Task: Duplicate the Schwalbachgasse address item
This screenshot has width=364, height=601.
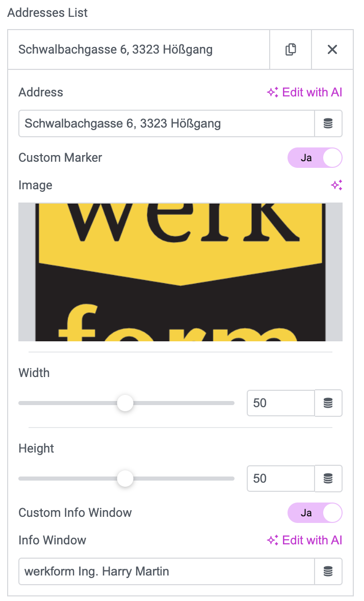Action: click(x=291, y=49)
